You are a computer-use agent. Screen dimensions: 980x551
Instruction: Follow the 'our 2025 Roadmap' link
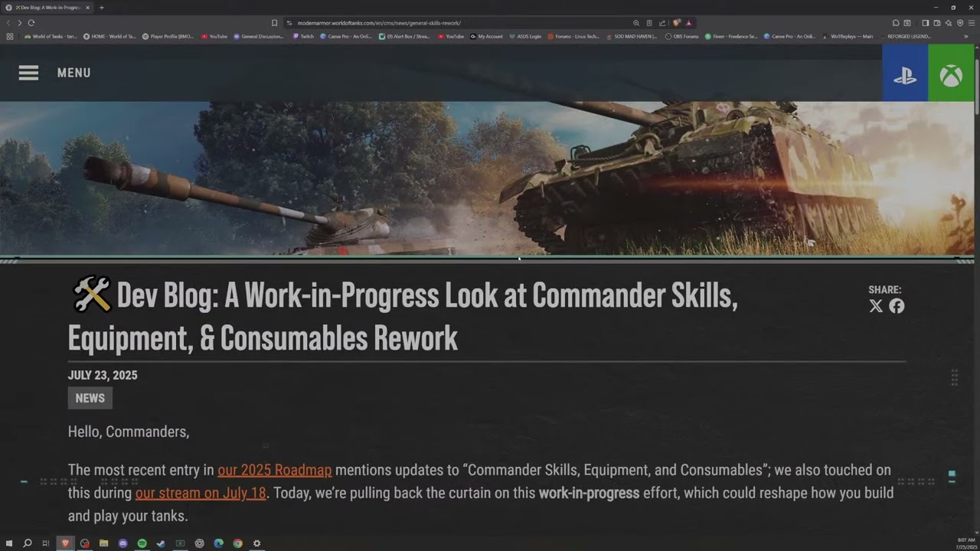pyautogui.click(x=275, y=470)
